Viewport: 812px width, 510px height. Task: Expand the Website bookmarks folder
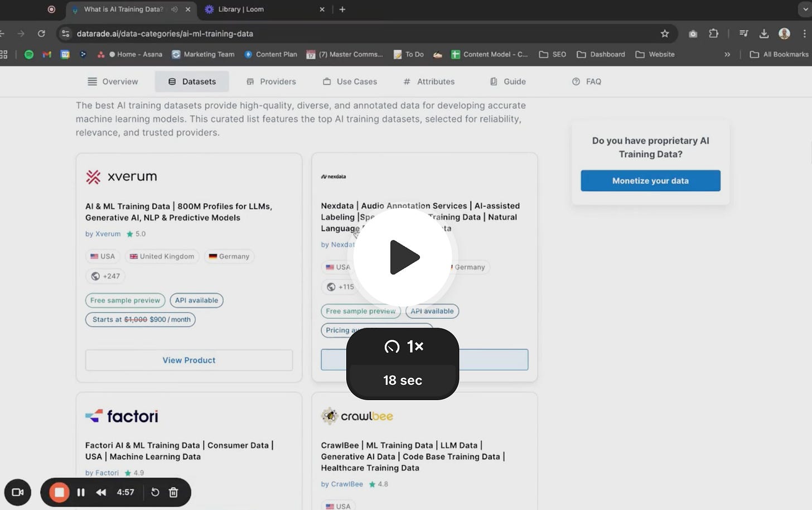[655, 54]
